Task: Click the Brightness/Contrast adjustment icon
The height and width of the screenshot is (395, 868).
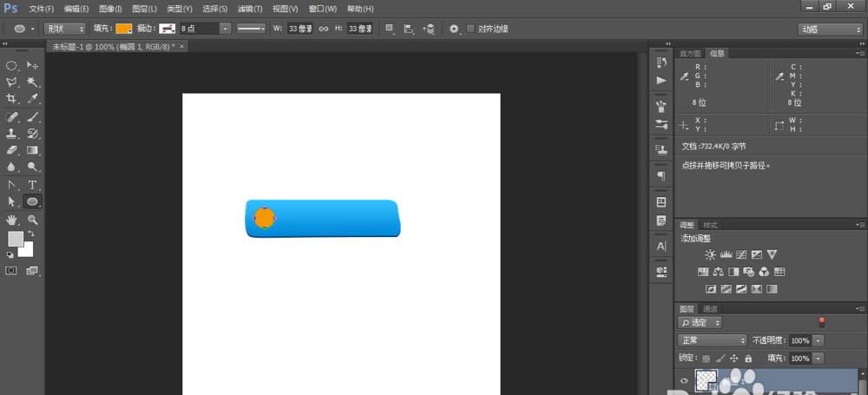Action: 710,254
